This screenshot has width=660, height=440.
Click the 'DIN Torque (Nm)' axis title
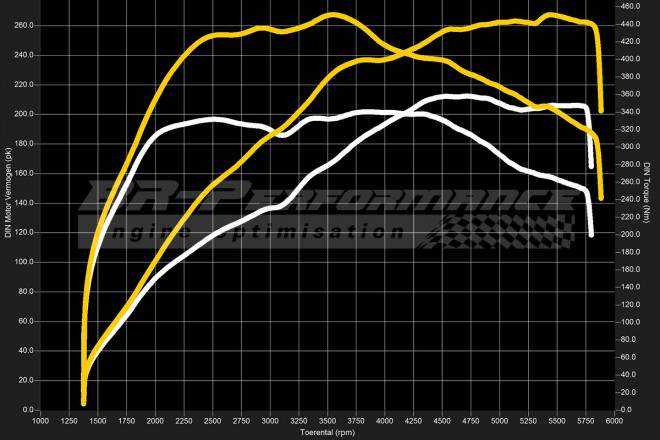click(x=649, y=192)
